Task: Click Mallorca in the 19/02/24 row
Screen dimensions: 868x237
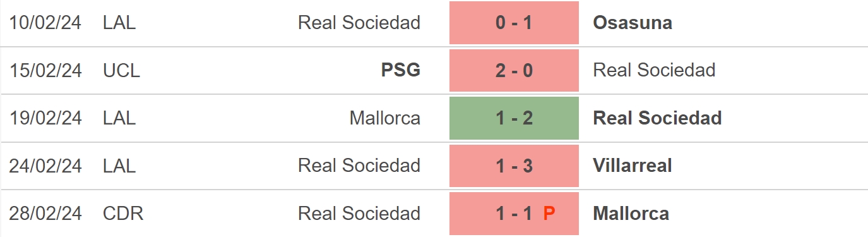Action: [x=385, y=118]
